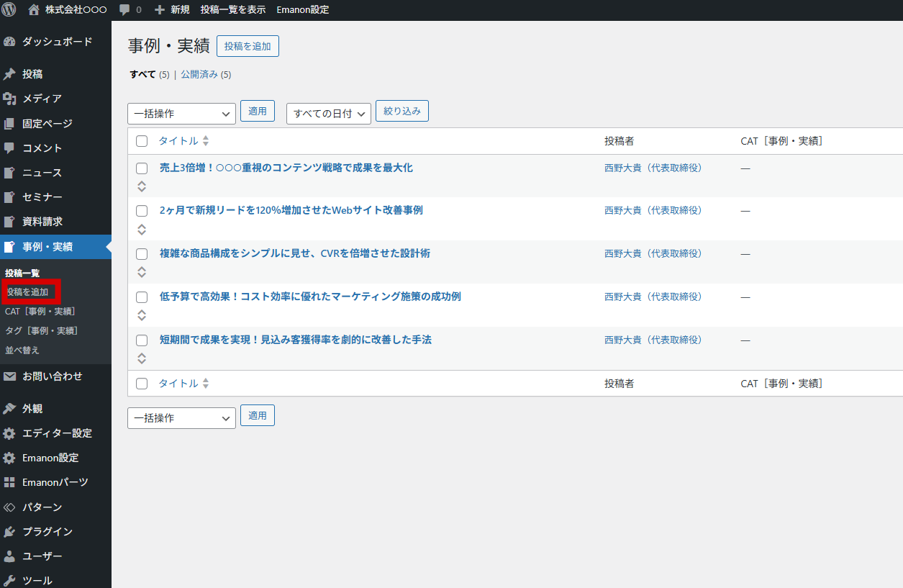Open the すべての日付 dropdown
Viewport: 903px width, 588px height.
click(x=329, y=114)
